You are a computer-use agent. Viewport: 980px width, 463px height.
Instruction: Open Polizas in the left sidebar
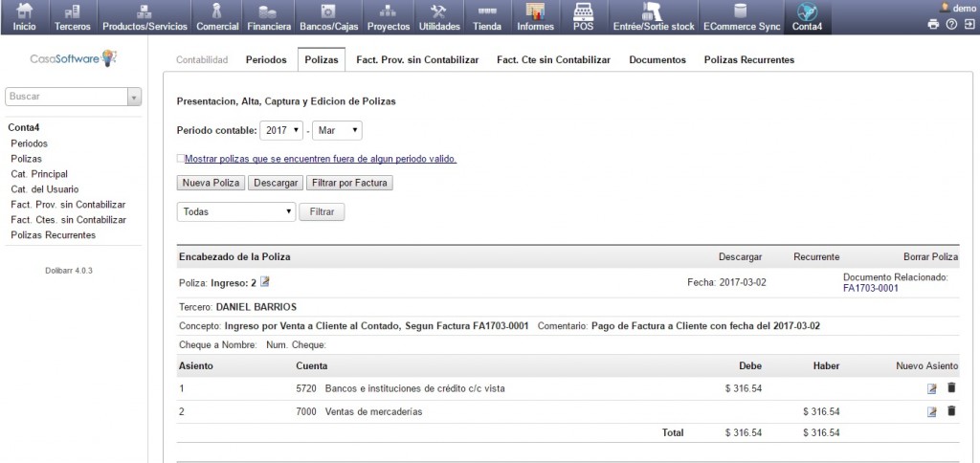click(x=26, y=159)
